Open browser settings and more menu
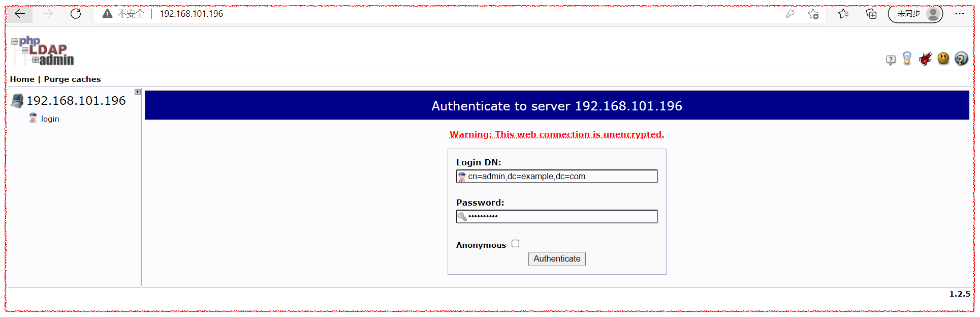980x317 pixels. (x=959, y=14)
